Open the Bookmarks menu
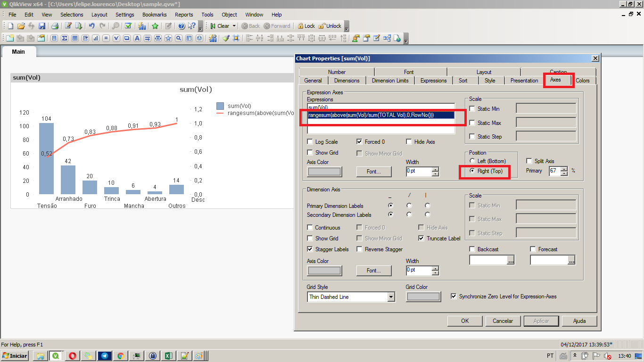This screenshot has height=362, width=644. 155,15
